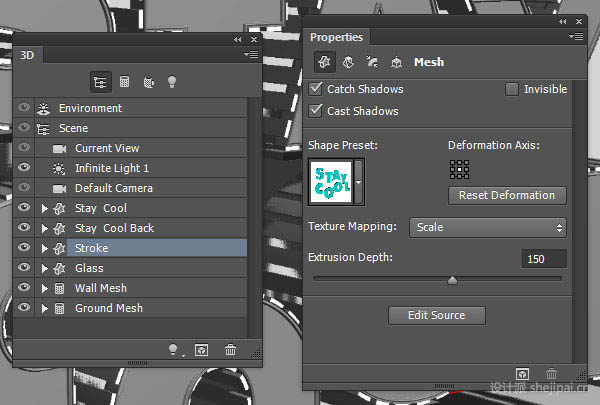Select Mesh tab icon in Properties
The height and width of the screenshot is (405, 600).
click(325, 62)
